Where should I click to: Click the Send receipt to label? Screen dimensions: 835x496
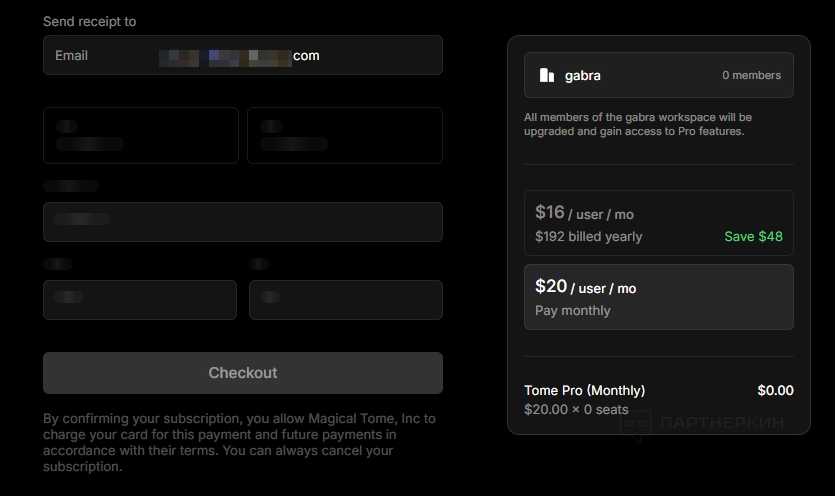(89, 21)
